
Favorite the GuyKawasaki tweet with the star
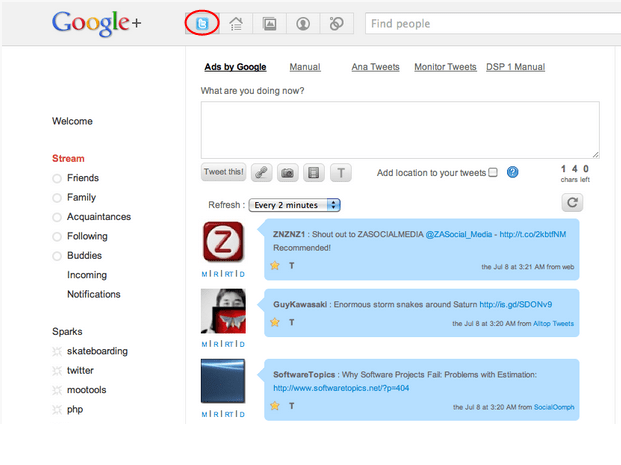[275, 322]
